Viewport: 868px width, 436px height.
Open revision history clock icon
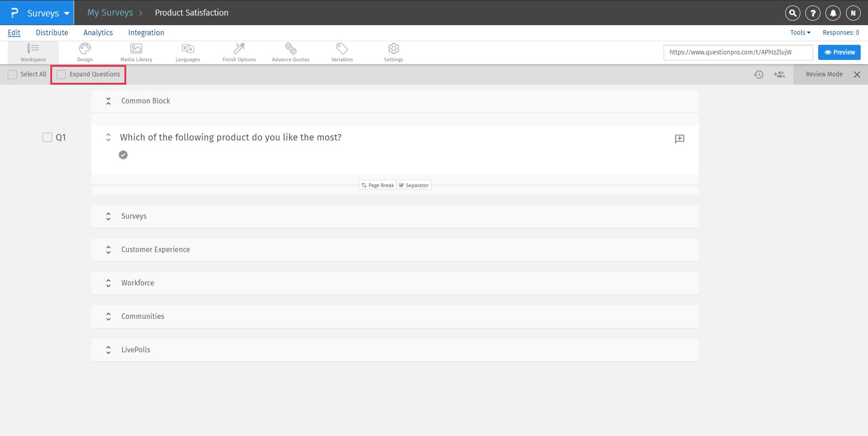pyautogui.click(x=759, y=75)
